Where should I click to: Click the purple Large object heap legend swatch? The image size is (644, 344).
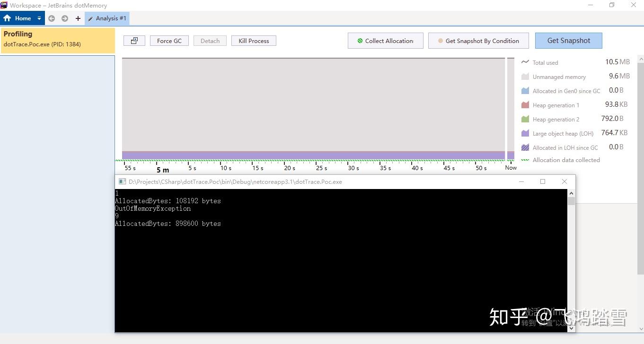(525, 133)
